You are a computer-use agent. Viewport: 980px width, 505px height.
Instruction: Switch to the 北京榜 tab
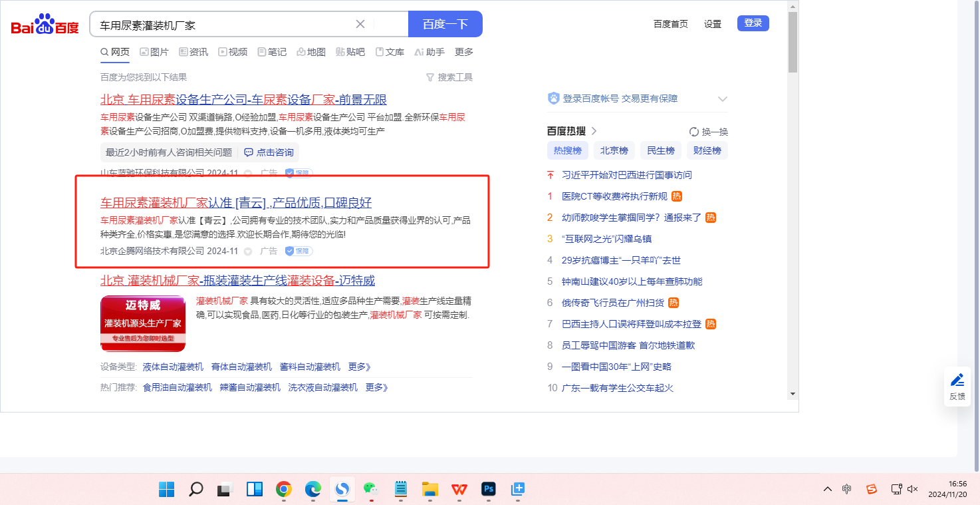(x=614, y=150)
